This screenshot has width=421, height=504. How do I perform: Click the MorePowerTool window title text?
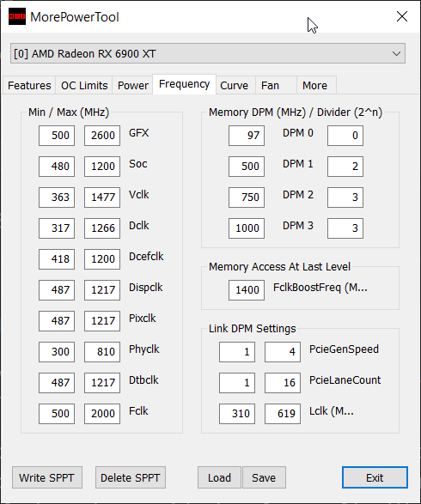tap(75, 17)
